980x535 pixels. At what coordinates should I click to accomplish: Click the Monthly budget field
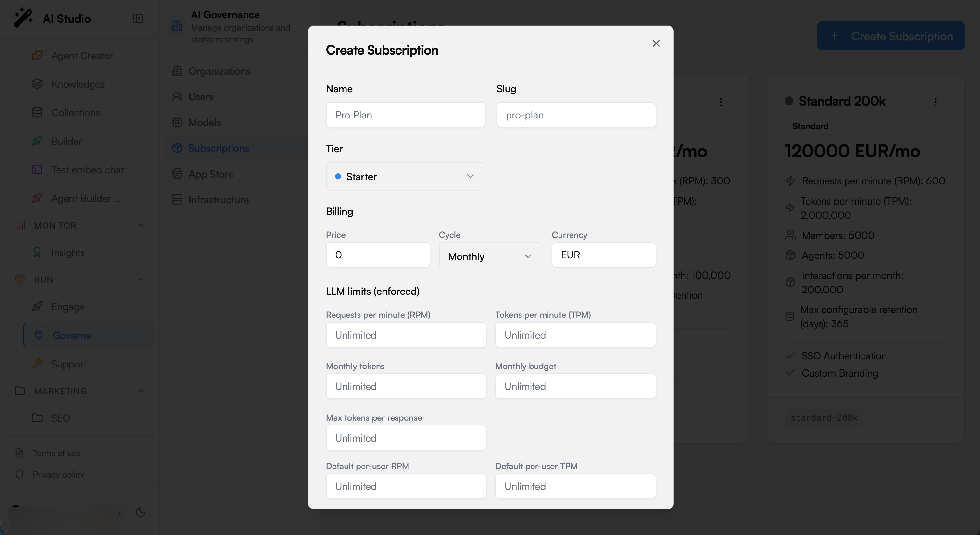click(x=575, y=386)
